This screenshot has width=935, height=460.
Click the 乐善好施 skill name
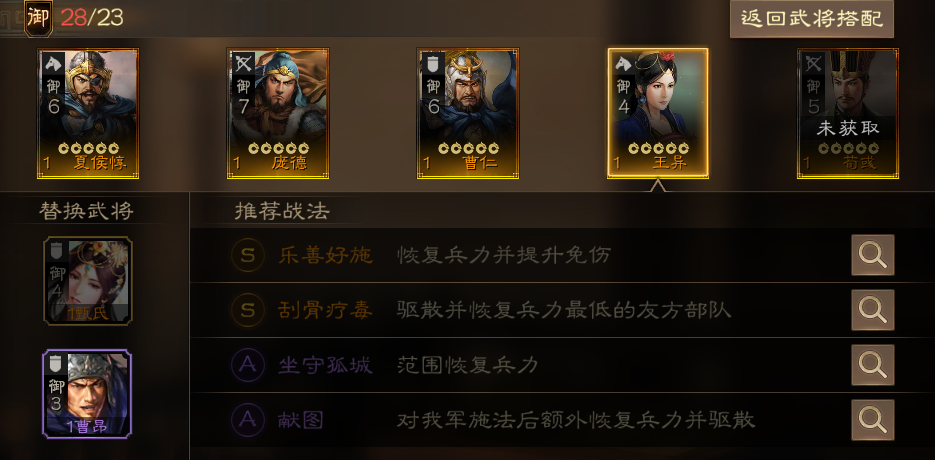326,255
